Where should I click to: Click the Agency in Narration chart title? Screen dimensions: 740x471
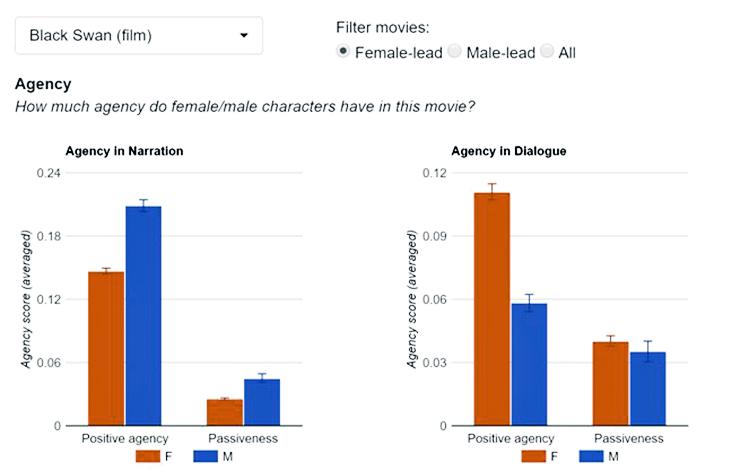coord(124,151)
